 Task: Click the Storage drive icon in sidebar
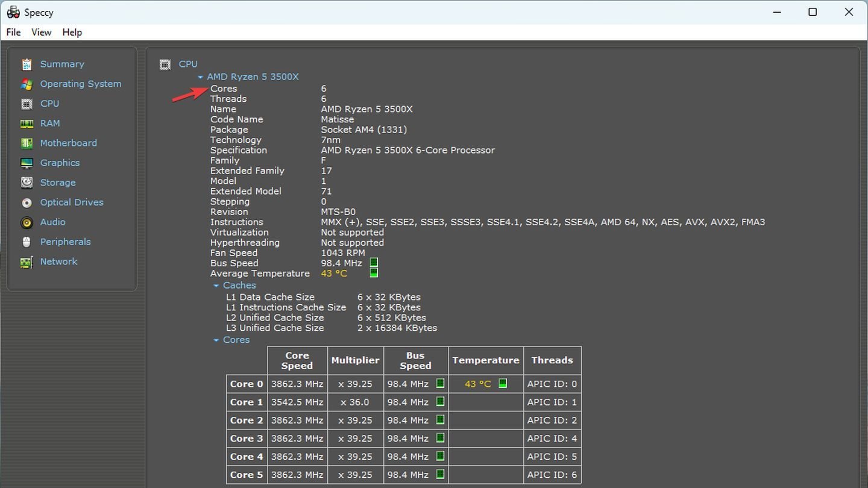(27, 183)
